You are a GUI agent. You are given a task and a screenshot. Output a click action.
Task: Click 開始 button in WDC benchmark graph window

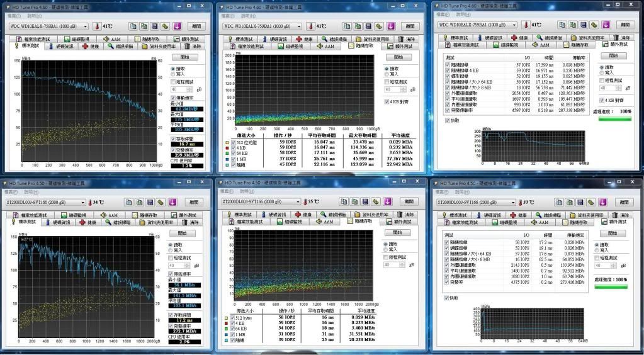(184, 57)
